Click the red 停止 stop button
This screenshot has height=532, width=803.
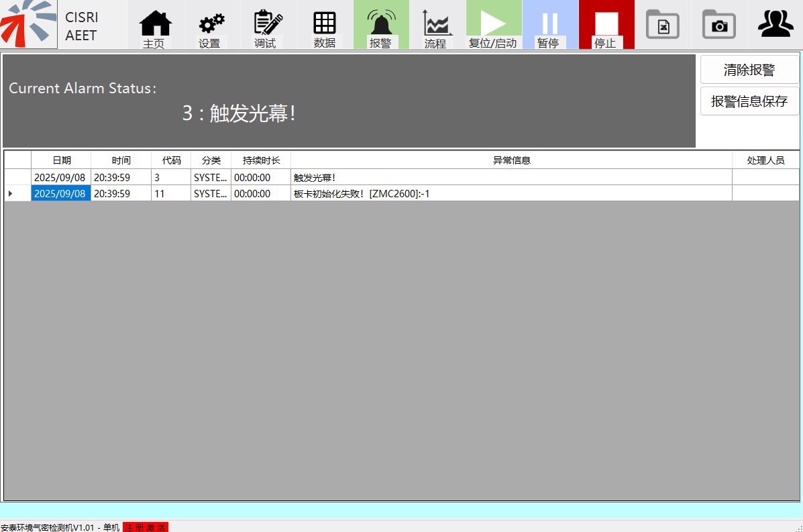pyautogui.click(x=606, y=25)
